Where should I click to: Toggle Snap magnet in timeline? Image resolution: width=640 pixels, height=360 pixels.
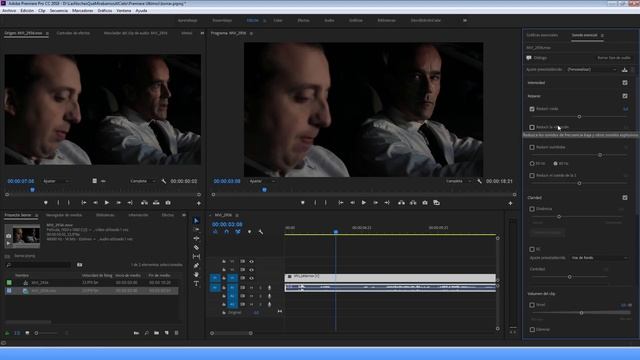(x=227, y=232)
